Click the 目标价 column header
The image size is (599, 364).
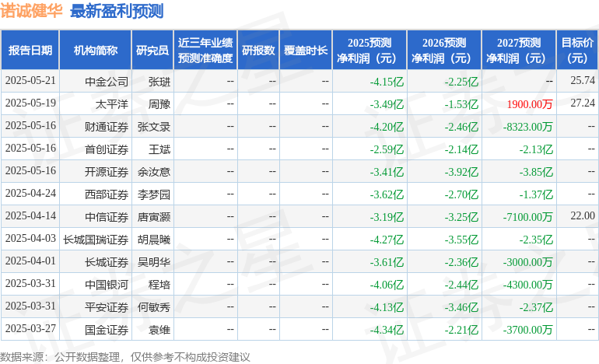(x=577, y=50)
